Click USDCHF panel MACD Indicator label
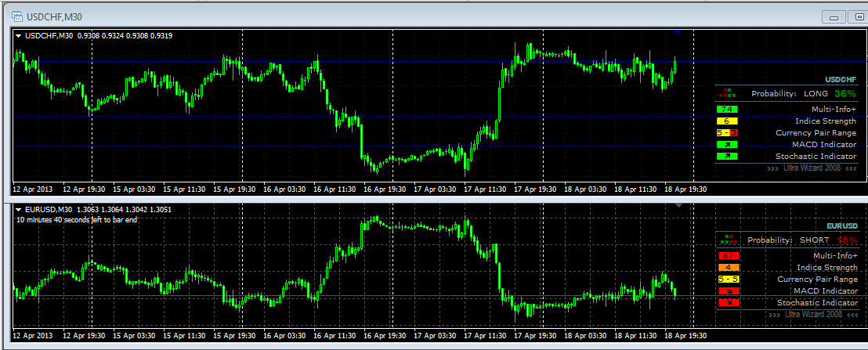This screenshot has height=350, width=868. (824, 145)
